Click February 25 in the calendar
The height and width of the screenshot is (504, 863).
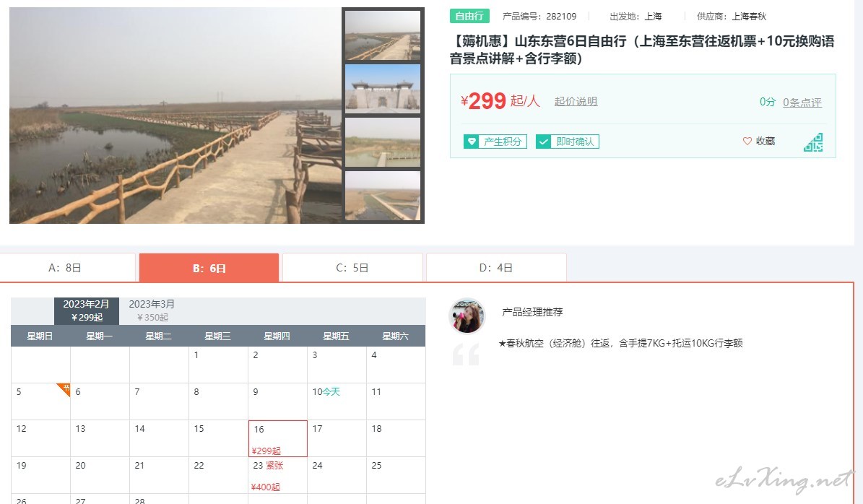(396, 475)
